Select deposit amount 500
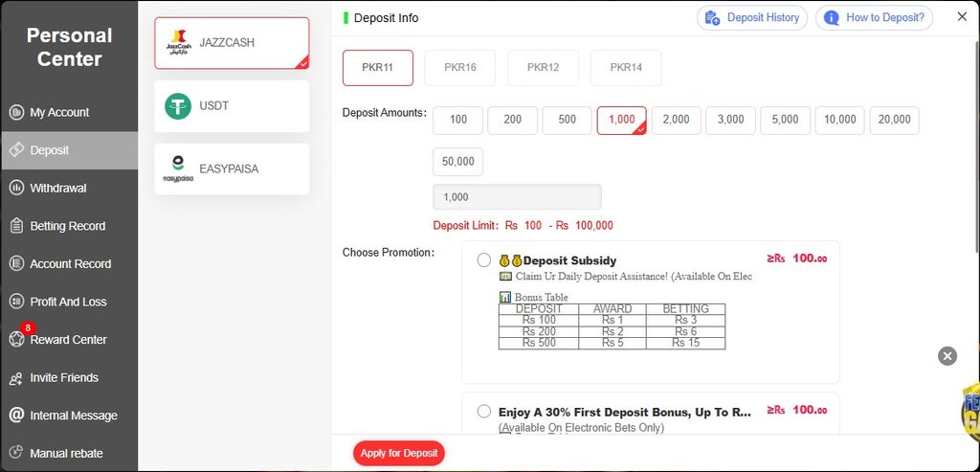 (x=567, y=120)
